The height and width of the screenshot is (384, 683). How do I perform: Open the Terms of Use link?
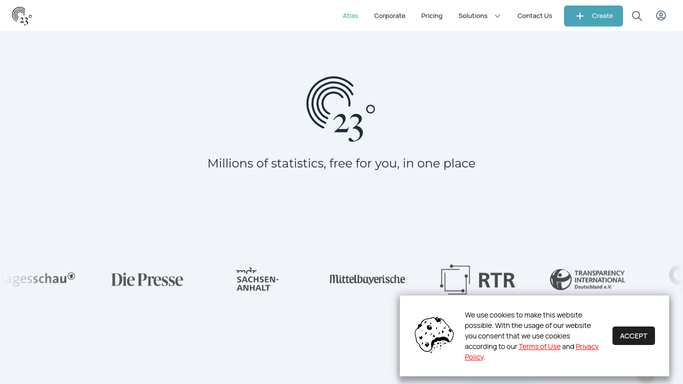click(x=539, y=347)
